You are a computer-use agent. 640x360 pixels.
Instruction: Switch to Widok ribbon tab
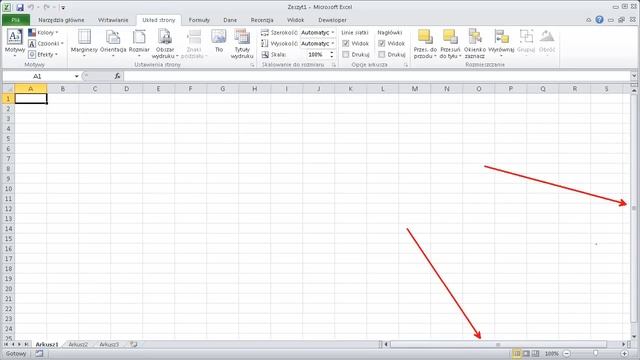point(296,20)
